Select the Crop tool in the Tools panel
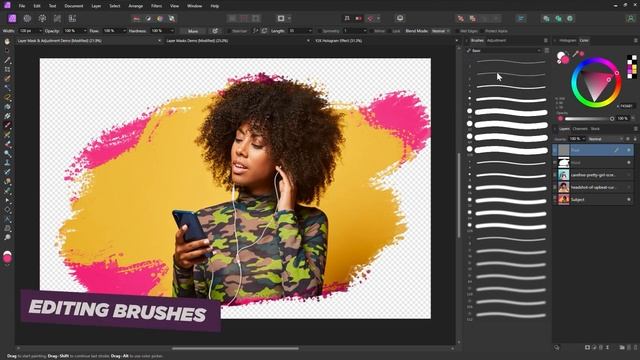The width and height of the screenshot is (640, 360). click(7, 69)
